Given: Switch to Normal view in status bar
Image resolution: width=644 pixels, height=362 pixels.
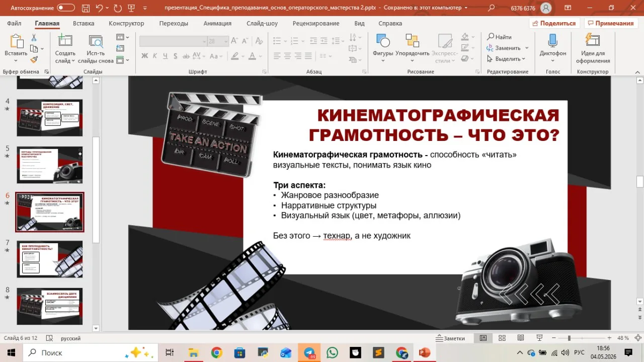Looking at the screenshot, I should click(483, 338).
